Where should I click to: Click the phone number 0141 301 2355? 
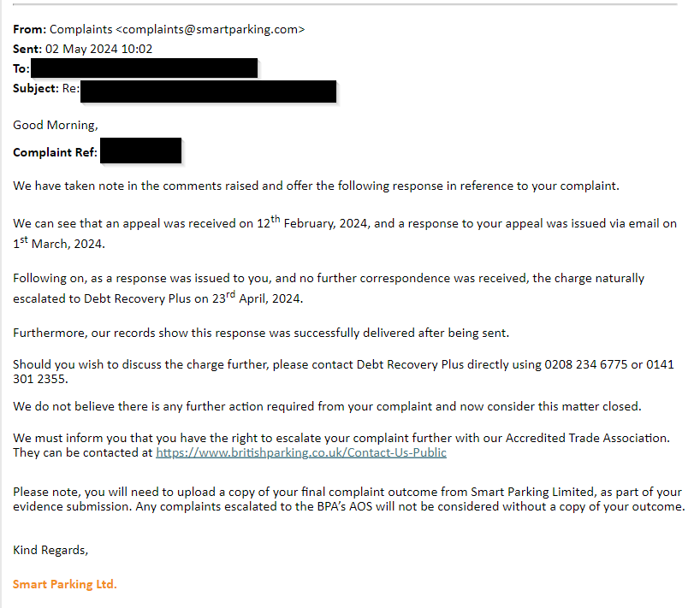click(x=343, y=372)
